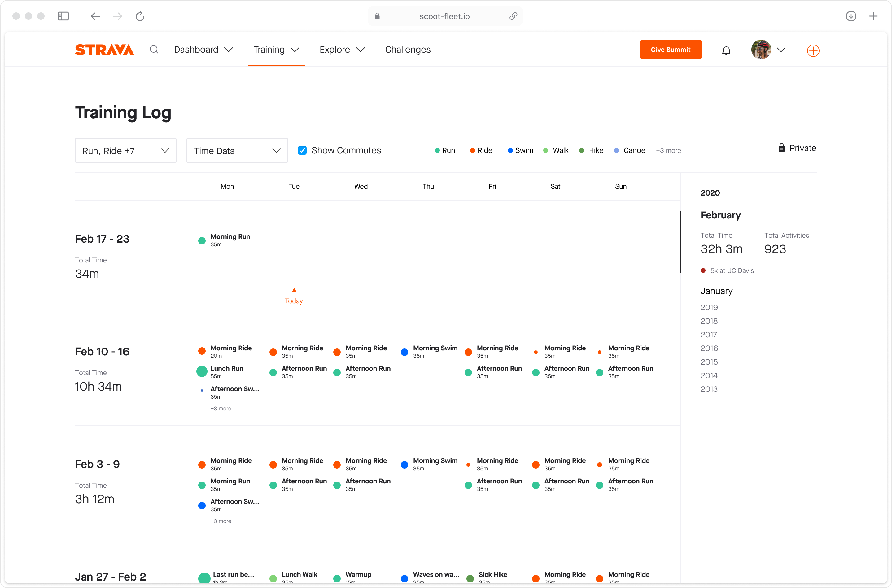Click the Strava logo
892x588 pixels.
click(104, 50)
